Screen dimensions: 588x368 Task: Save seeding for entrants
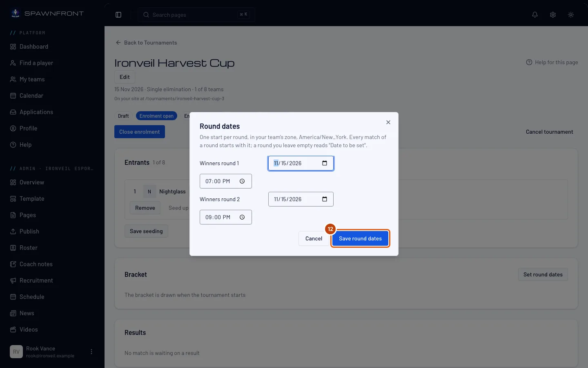(x=146, y=231)
